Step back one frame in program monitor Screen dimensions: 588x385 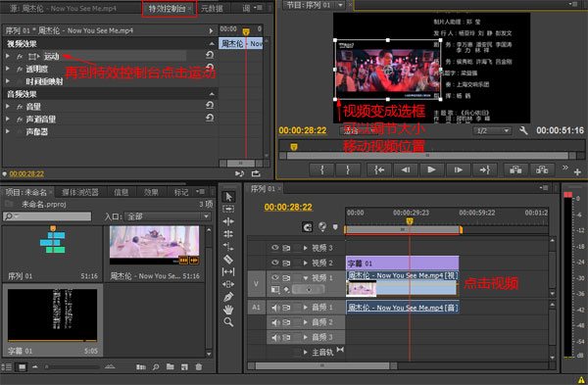pos(406,169)
